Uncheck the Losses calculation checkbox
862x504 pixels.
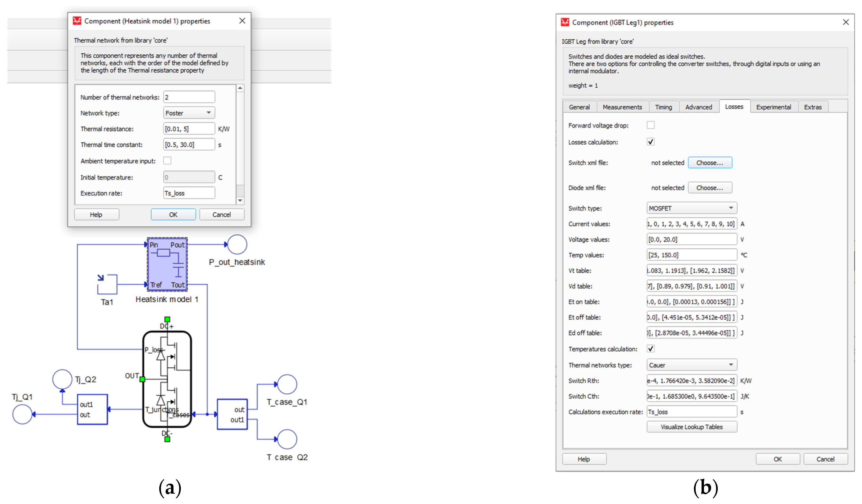point(651,142)
